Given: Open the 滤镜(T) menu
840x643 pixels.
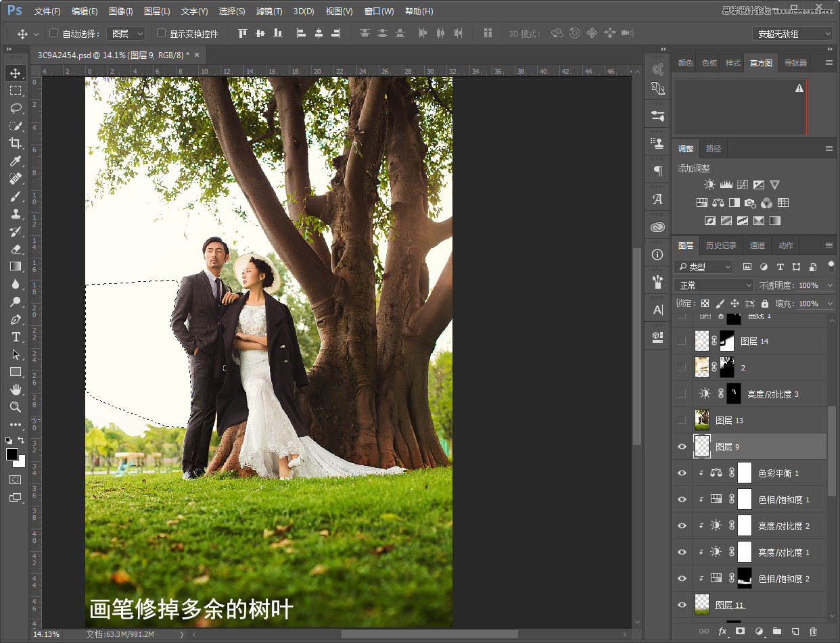Looking at the screenshot, I should [x=269, y=11].
